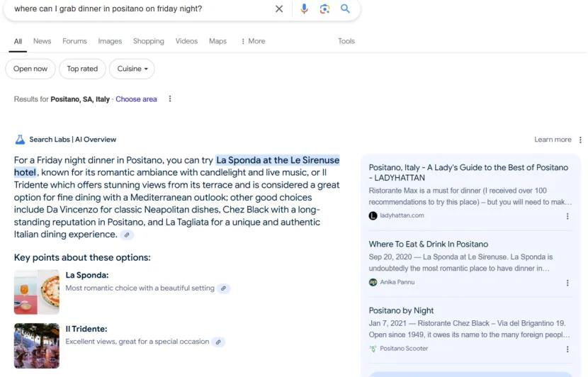The width and height of the screenshot is (588, 377).
Task: Click highlighted La Sponda at the Le Sirenuse hotel
Action: click(278, 160)
